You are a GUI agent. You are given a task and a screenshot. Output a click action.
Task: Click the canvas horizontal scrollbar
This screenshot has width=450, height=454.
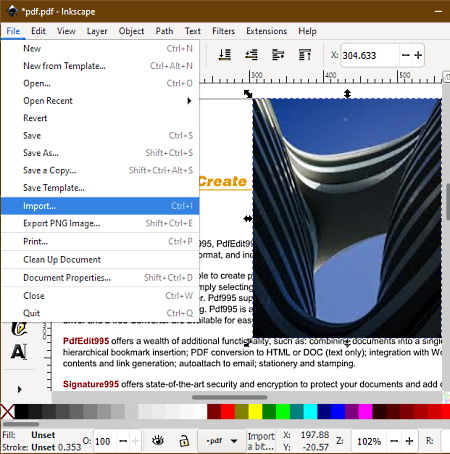click(229, 397)
